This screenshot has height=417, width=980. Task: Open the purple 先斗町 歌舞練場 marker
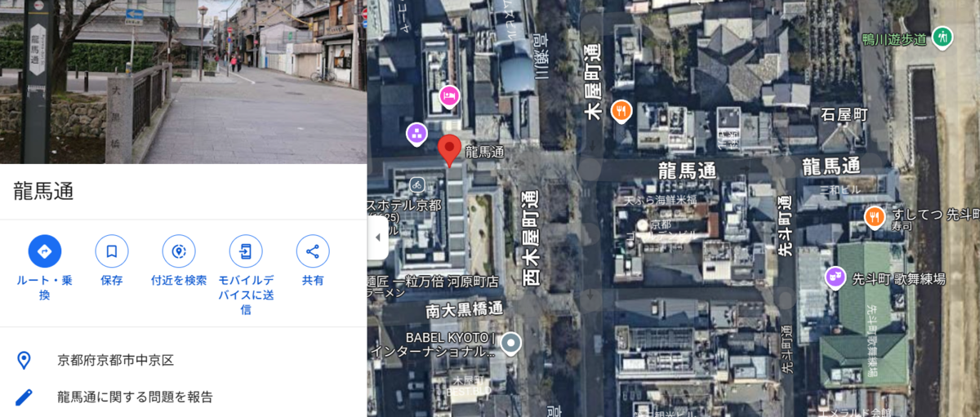[835, 278]
